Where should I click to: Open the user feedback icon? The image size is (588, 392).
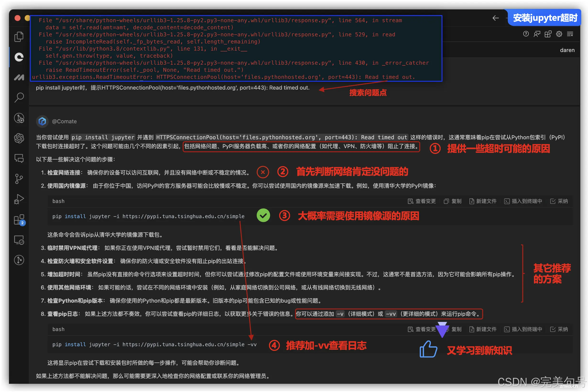click(x=537, y=34)
